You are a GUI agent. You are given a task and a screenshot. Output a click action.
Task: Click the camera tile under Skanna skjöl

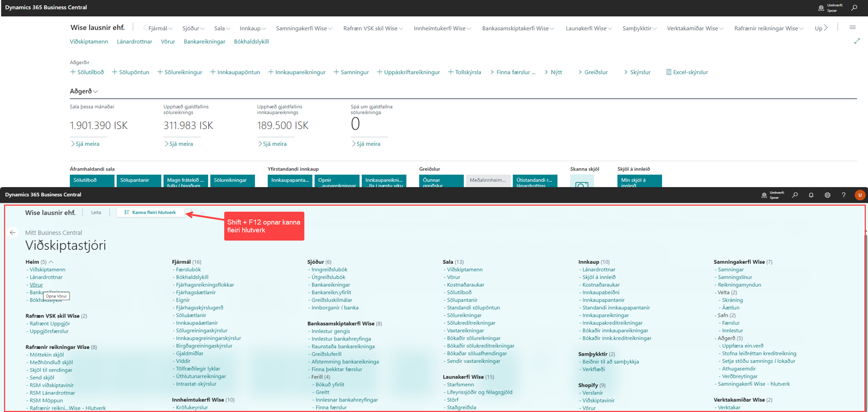pyautogui.click(x=582, y=182)
